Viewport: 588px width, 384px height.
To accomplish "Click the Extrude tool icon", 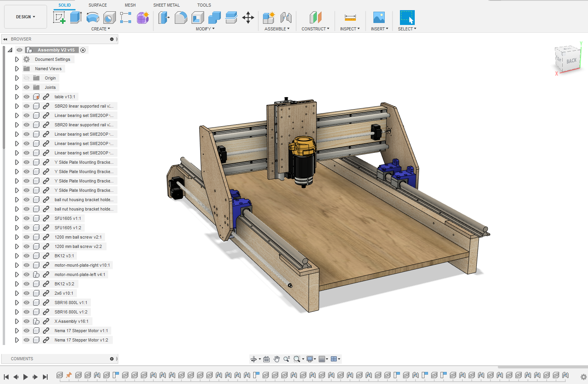I will click(x=76, y=18).
